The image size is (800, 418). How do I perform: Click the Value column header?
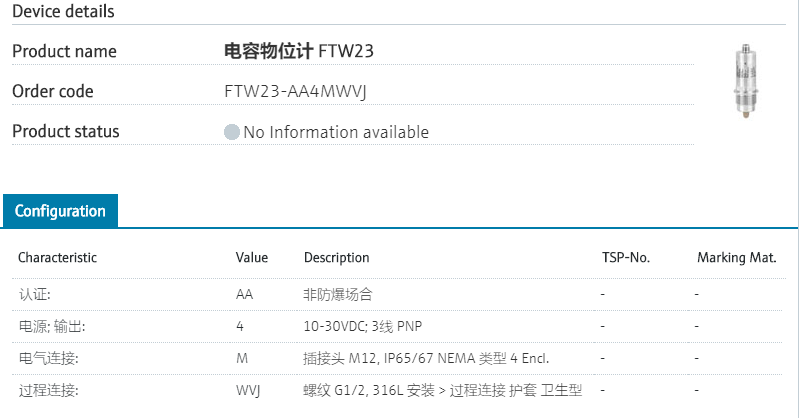click(x=252, y=257)
